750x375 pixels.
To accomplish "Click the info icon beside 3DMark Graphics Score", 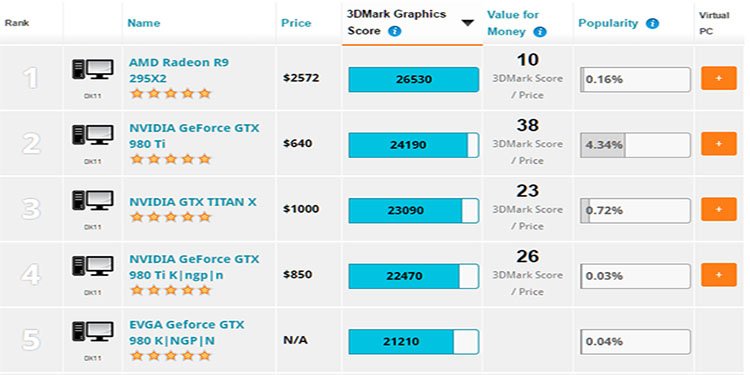I will [x=395, y=32].
